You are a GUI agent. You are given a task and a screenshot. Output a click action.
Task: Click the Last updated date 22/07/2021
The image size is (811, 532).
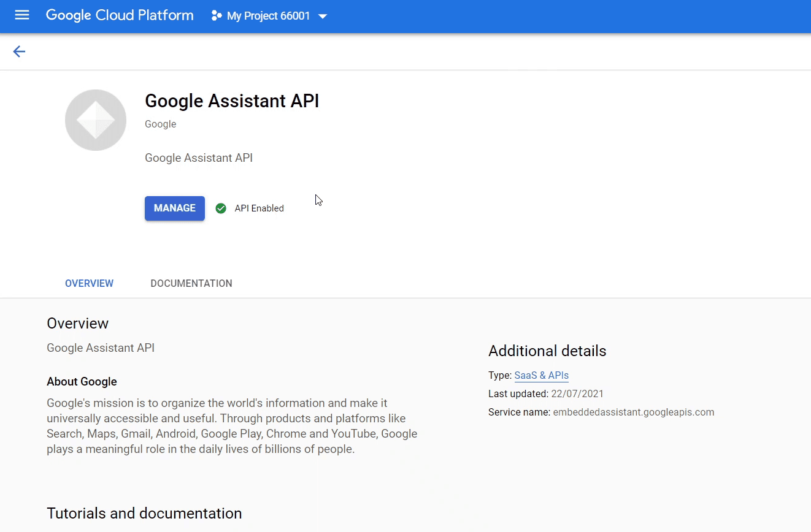tap(577, 393)
